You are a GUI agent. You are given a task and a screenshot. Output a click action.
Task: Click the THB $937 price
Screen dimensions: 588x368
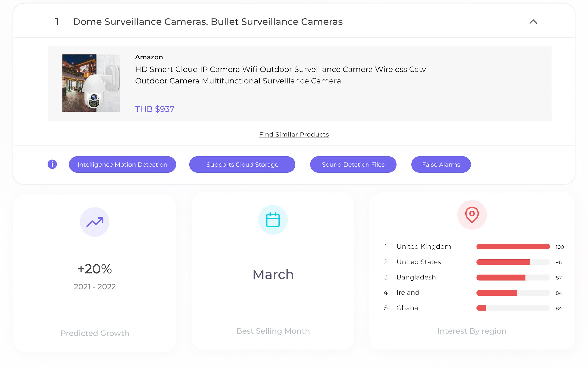155,109
